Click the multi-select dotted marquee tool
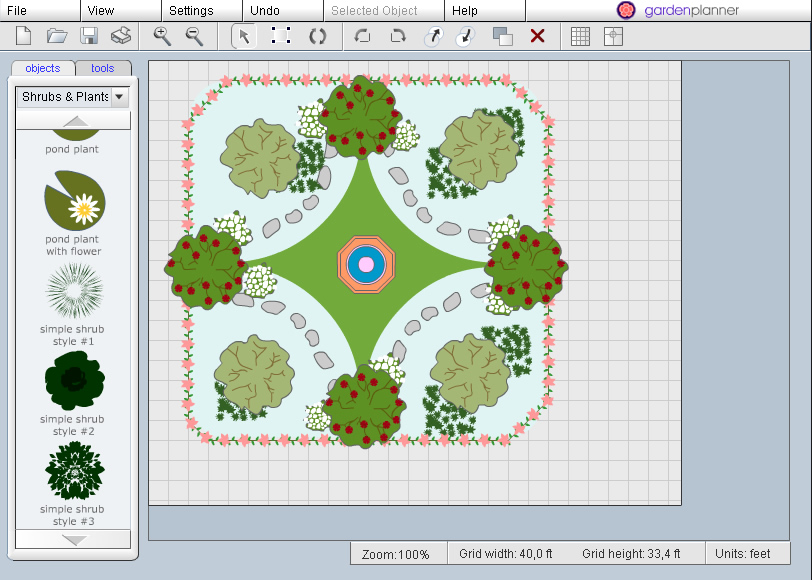The width and height of the screenshot is (812, 580). point(281,36)
